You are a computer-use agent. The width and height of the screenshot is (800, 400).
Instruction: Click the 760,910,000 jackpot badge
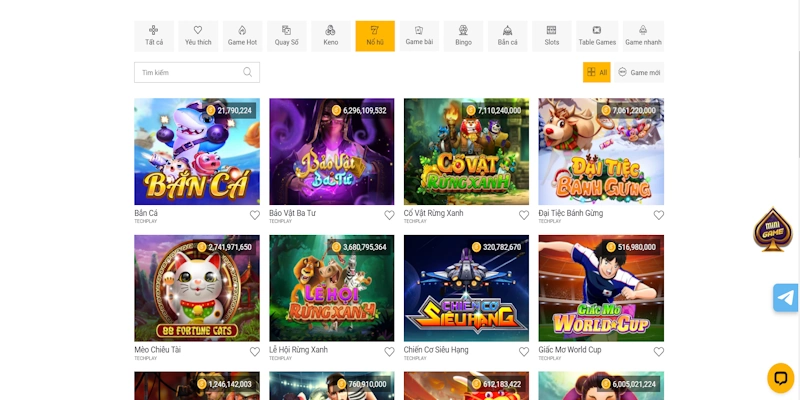click(x=362, y=384)
